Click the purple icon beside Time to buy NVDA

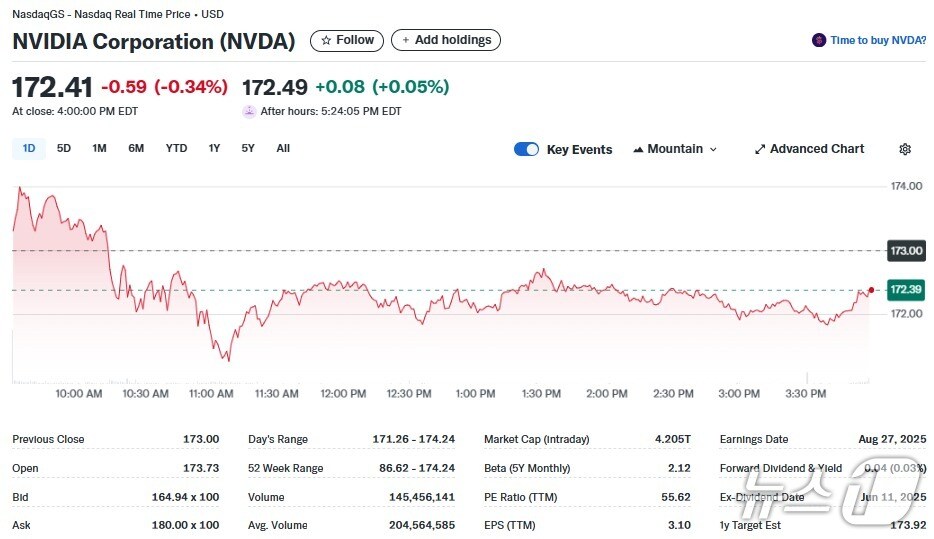click(820, 40)
